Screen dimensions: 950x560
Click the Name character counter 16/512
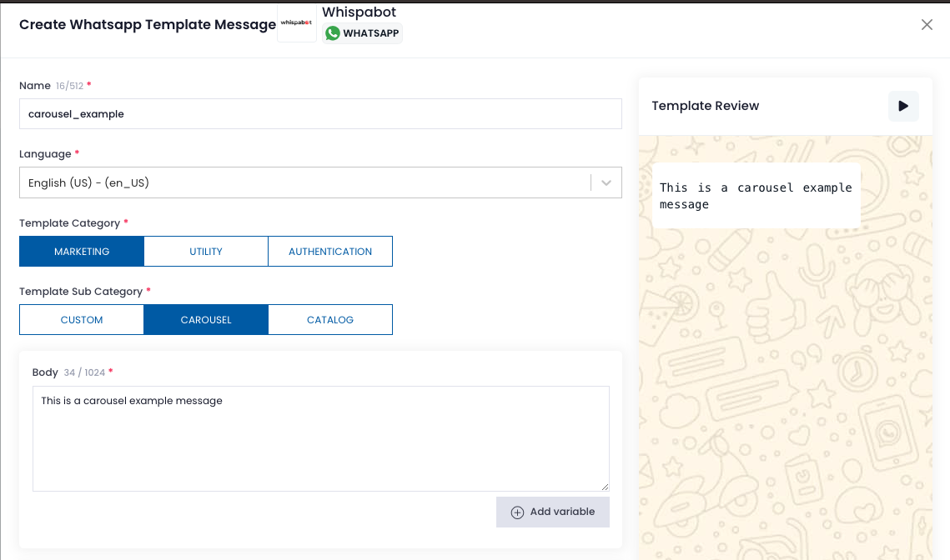(70, 86)
